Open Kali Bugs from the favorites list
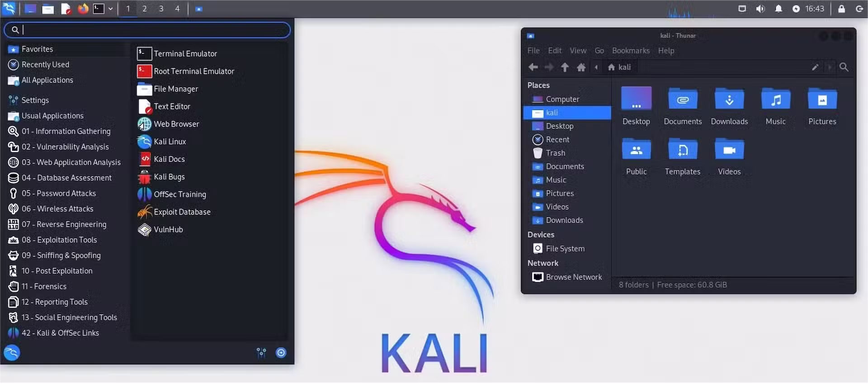Screen dimensions: 868x384 (169, 177)
